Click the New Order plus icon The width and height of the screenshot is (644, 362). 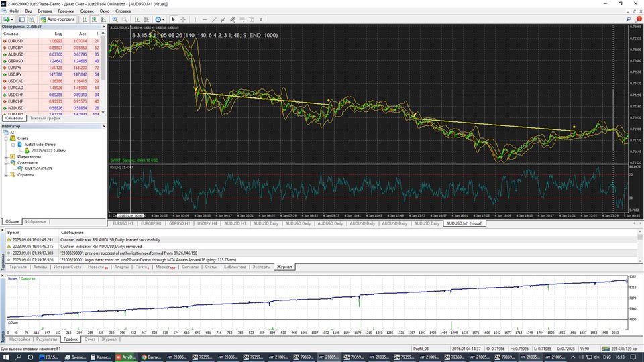[x=7, y=19]
